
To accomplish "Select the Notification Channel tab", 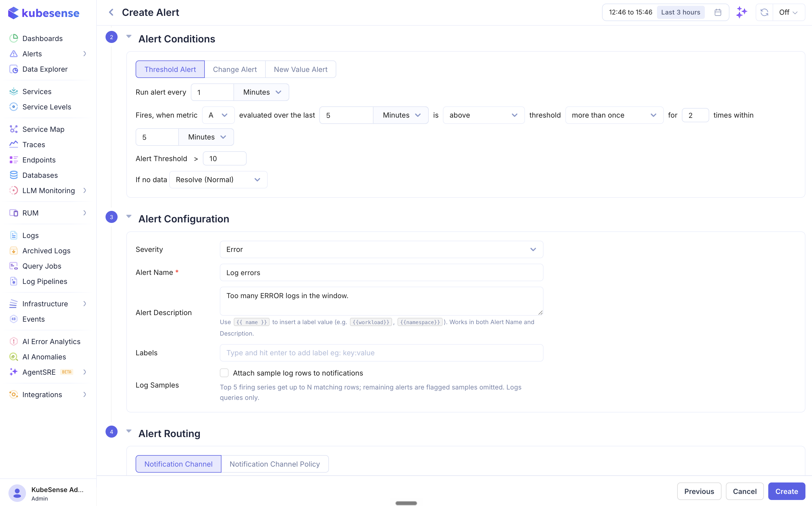I will 178,464.
